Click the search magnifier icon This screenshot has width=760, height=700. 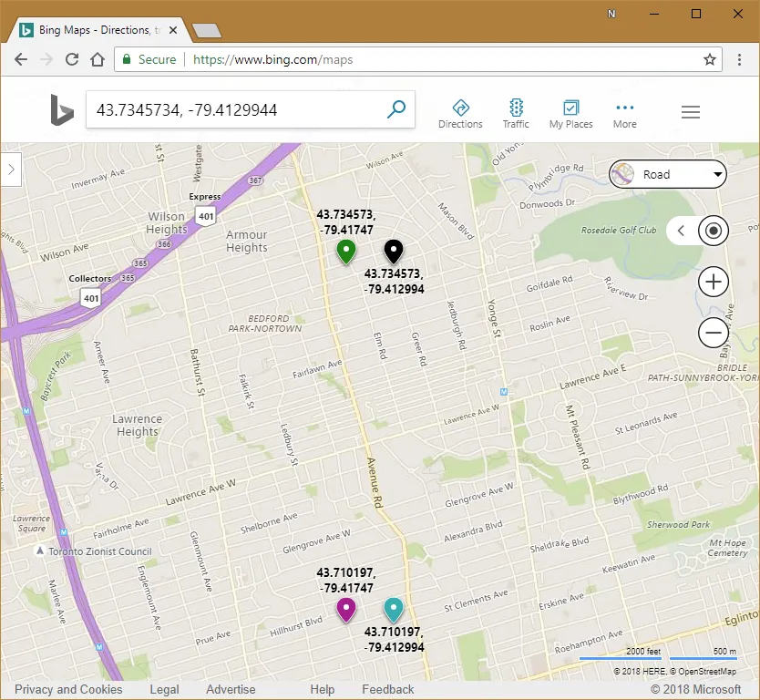point(396,109)
